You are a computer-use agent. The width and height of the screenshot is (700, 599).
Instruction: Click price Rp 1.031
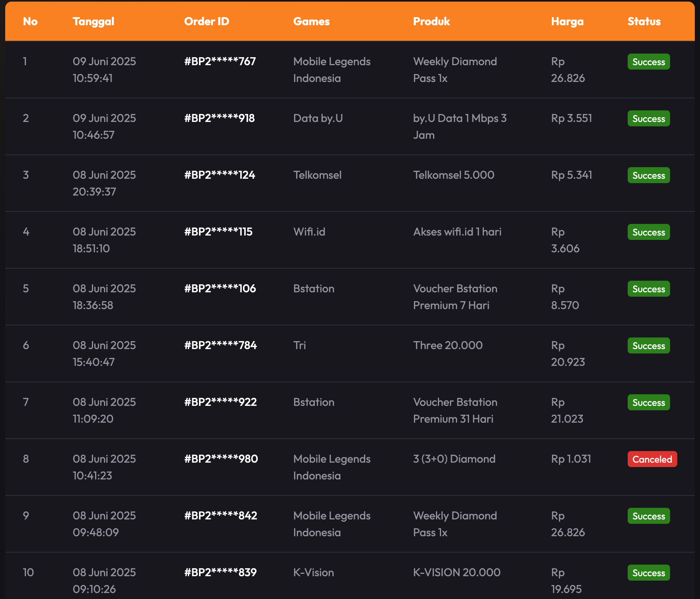click(x=571, y=459)
